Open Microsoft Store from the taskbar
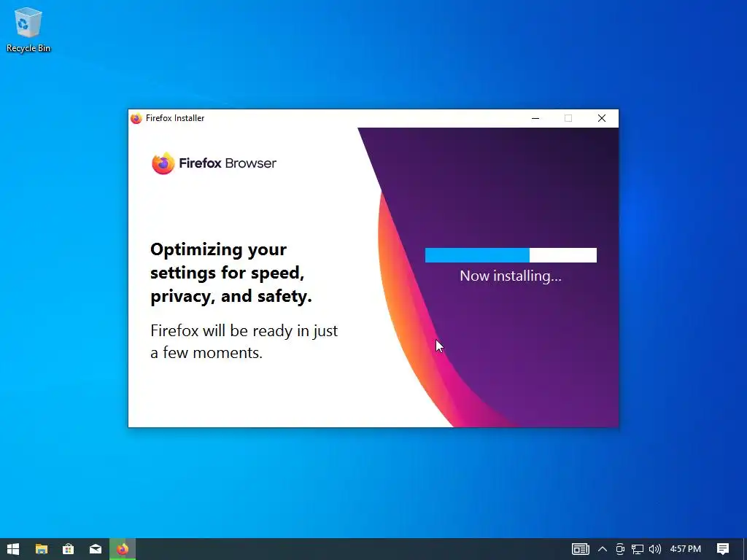The width and height of the screenshot is (747, 560). point(68,549)
